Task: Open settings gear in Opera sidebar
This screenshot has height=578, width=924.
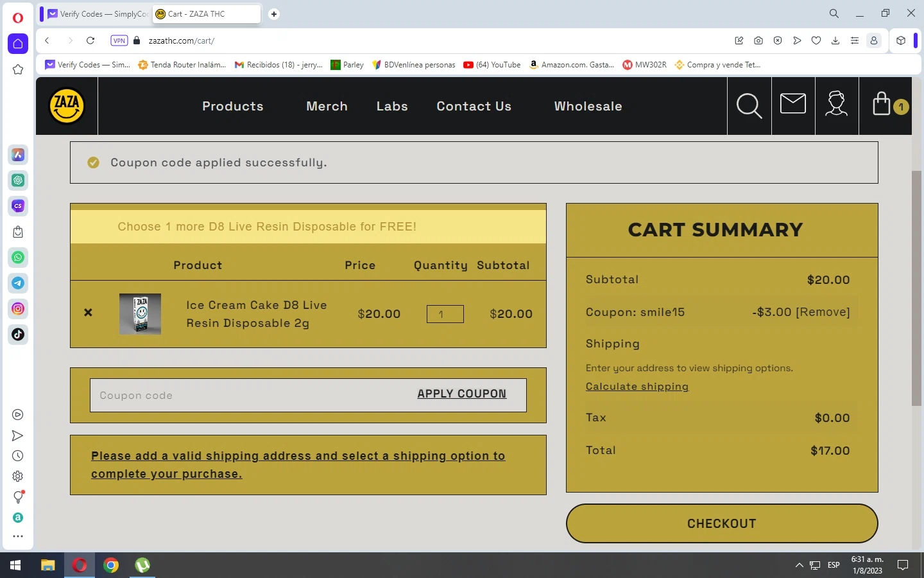Action: point(18,477)
